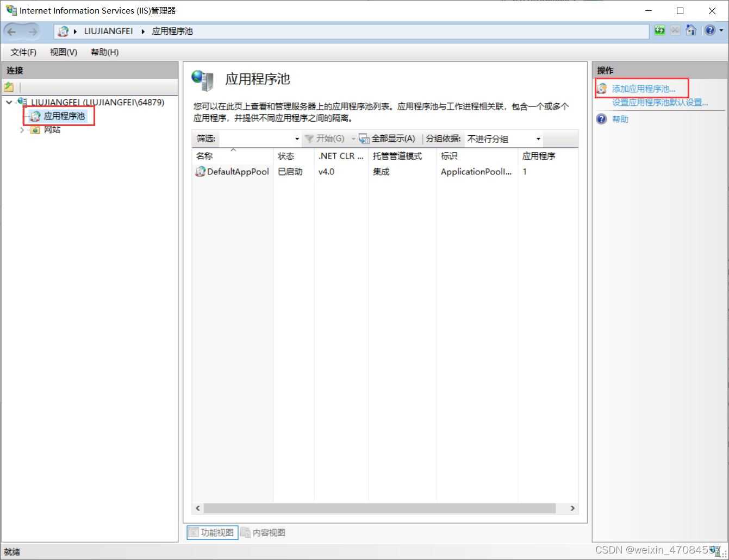Open the 分组依据 不进行分组 dropdown
Viewport: 729px width, 560px height.
[503, 139]
